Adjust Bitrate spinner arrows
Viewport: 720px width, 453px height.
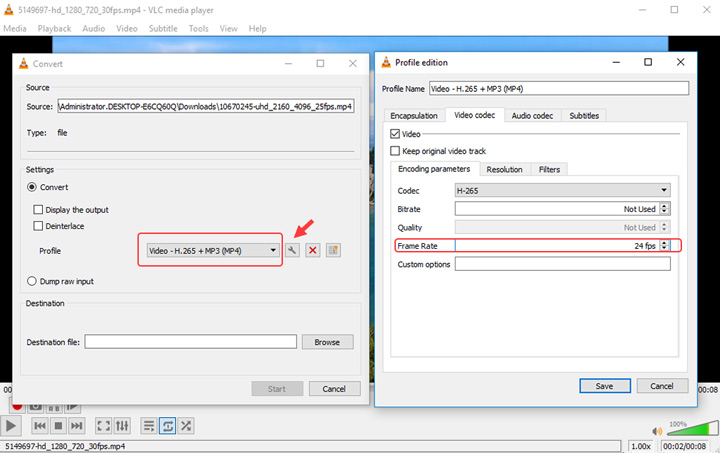point(664,208)
